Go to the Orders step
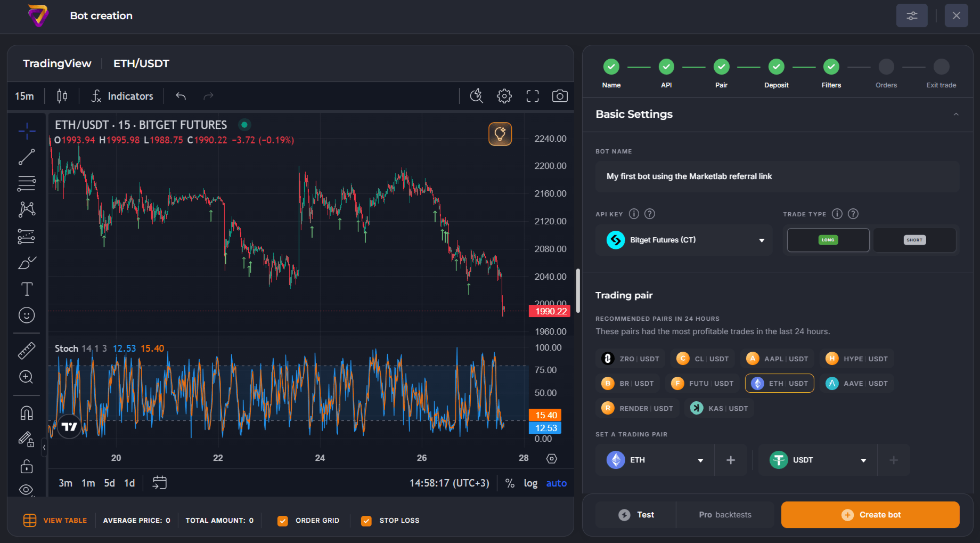Screen dimensions: 980x543 (x=886, y=67)
